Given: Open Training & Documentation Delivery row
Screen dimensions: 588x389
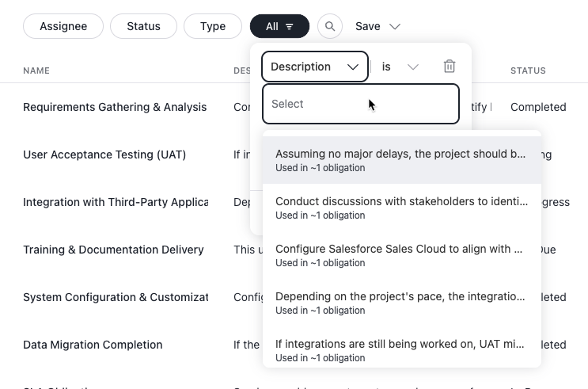Looking at the screenshot, I should coord(113,250).
